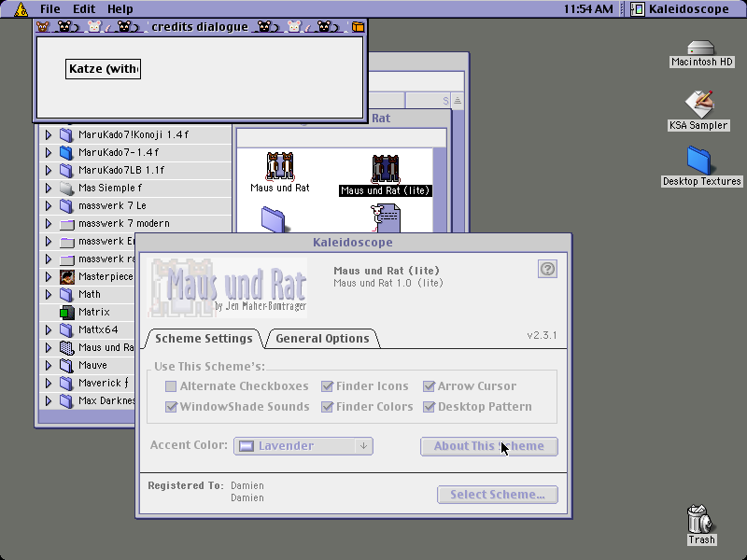Click the help question mark in Kaleidoscope
This screenshot has height=560, width=747.
point(547,269)
